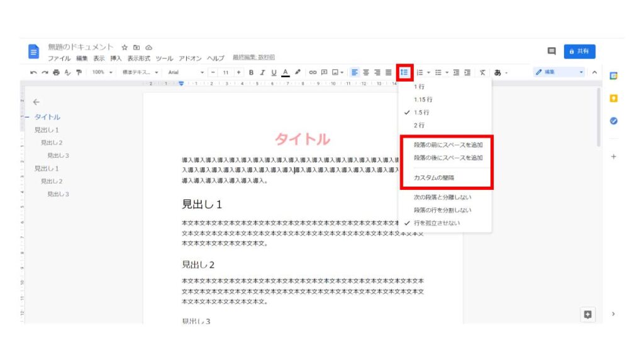This screenshot has height=362, width=644.
Task: Move document with folder icon
Action: [x=136, y=48]
